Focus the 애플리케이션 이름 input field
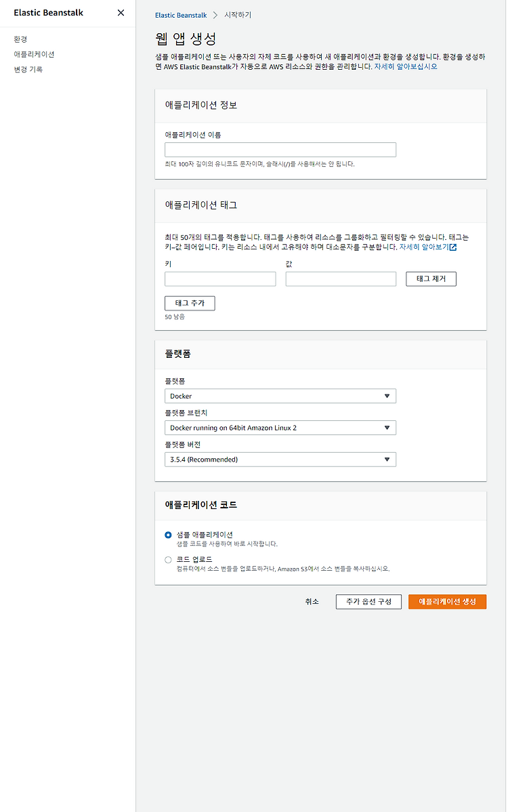 point(280,150)
